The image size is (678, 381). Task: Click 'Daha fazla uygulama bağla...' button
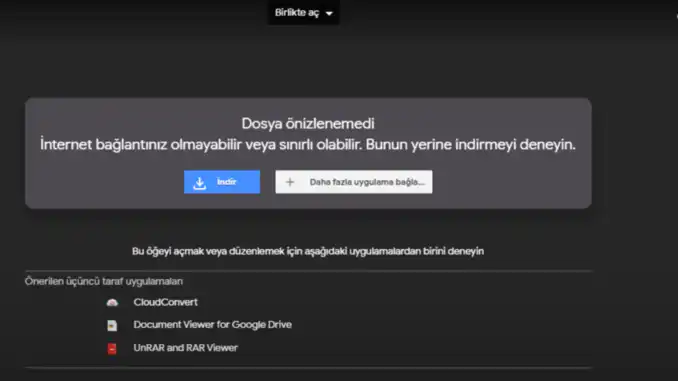(x=354, y=182)
